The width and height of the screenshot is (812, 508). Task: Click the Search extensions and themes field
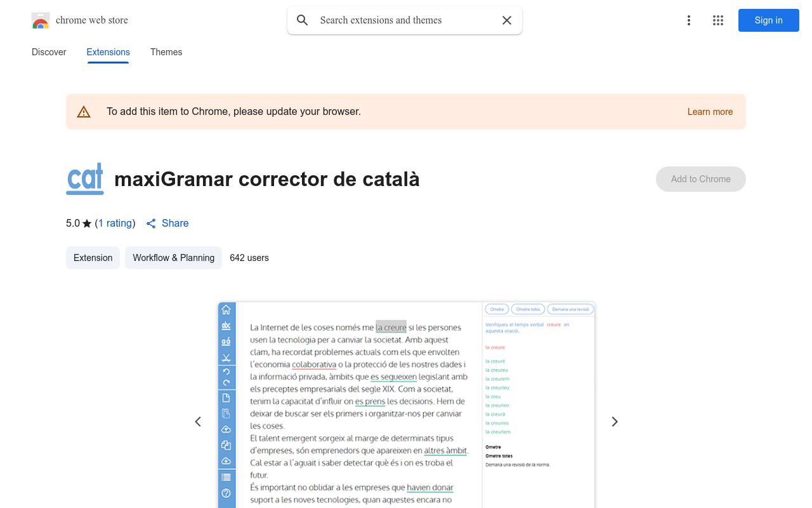404,20
